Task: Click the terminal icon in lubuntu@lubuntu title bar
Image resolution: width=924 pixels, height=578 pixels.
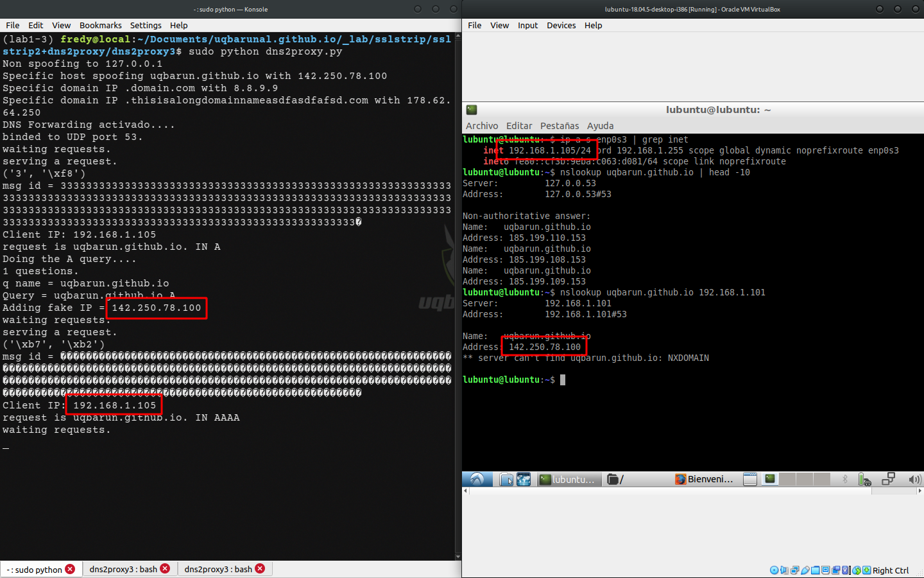Action: click(472, 110)
